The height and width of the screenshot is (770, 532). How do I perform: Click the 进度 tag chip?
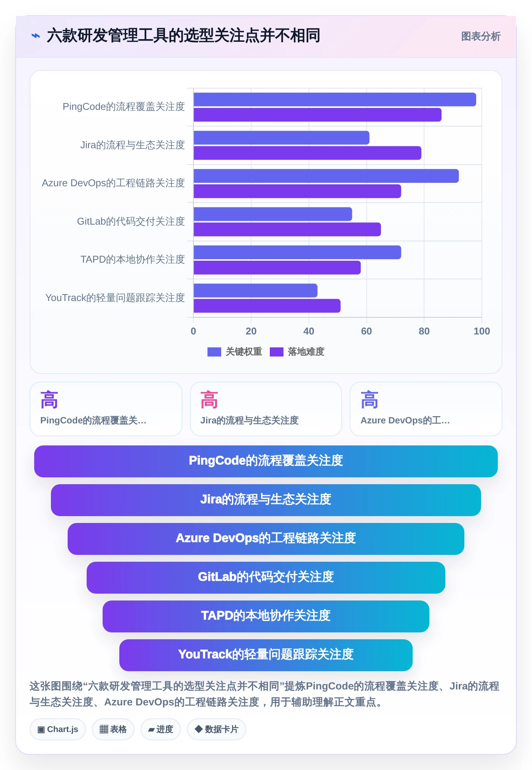coord(161,729)
